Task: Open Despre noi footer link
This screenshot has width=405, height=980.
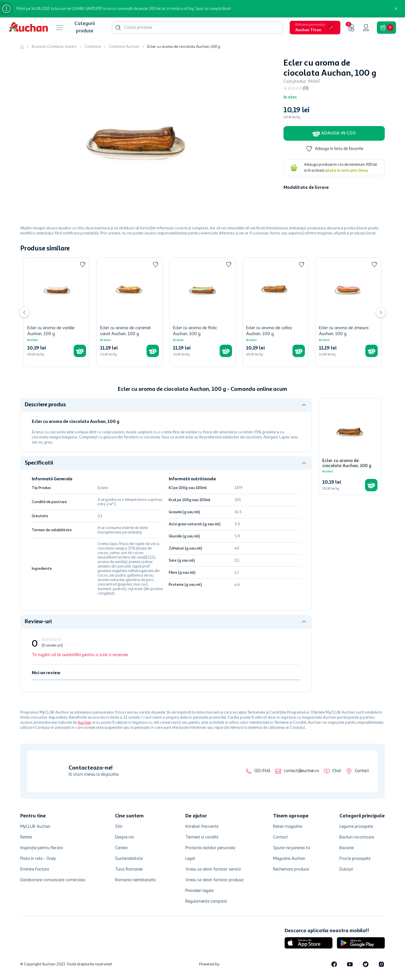Action: (x=124, y=837)
